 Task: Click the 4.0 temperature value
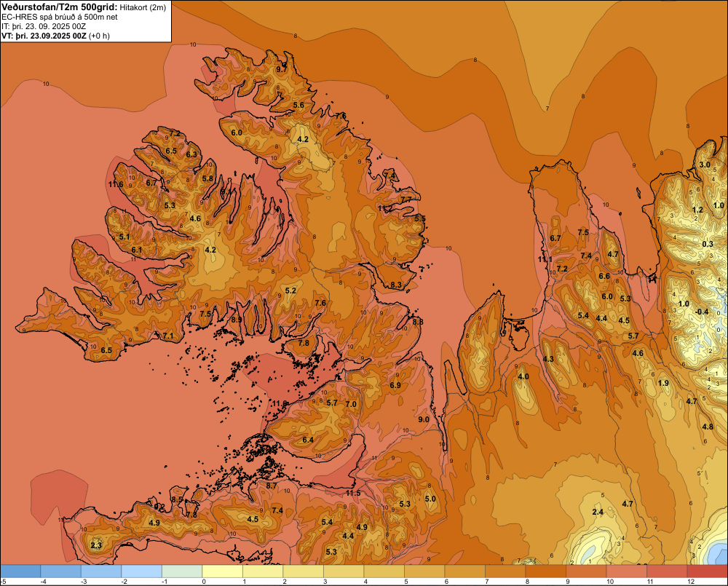(523, 376)
